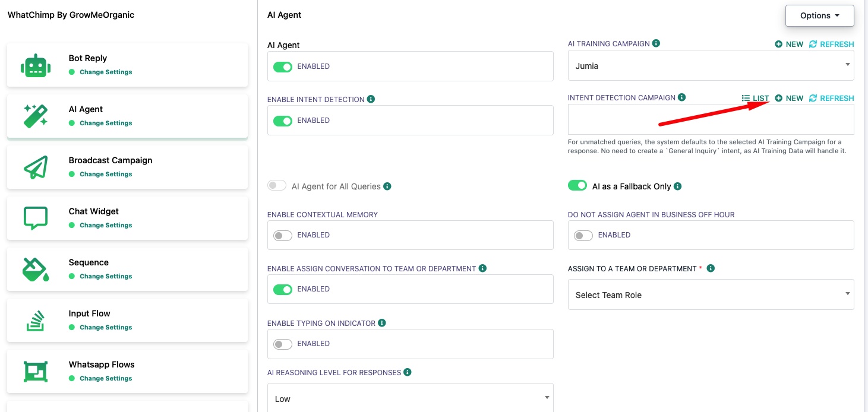Click Change Settings under Sequence
Image resolution: width=868 pixels, height=412 pixels.
click(x=106, y=276)
